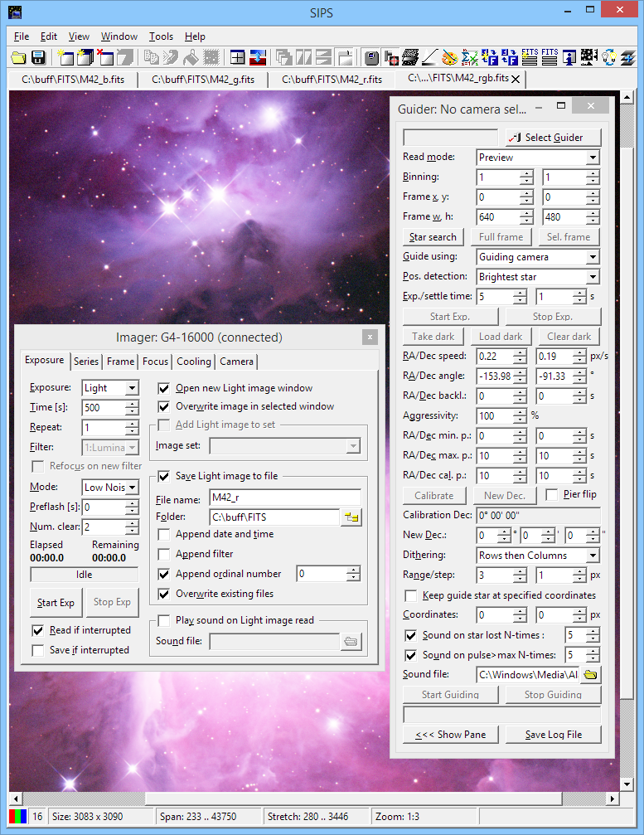Enable Append date and time checkbox
Viewport: 644px width, 835px height.
[164, 534]
